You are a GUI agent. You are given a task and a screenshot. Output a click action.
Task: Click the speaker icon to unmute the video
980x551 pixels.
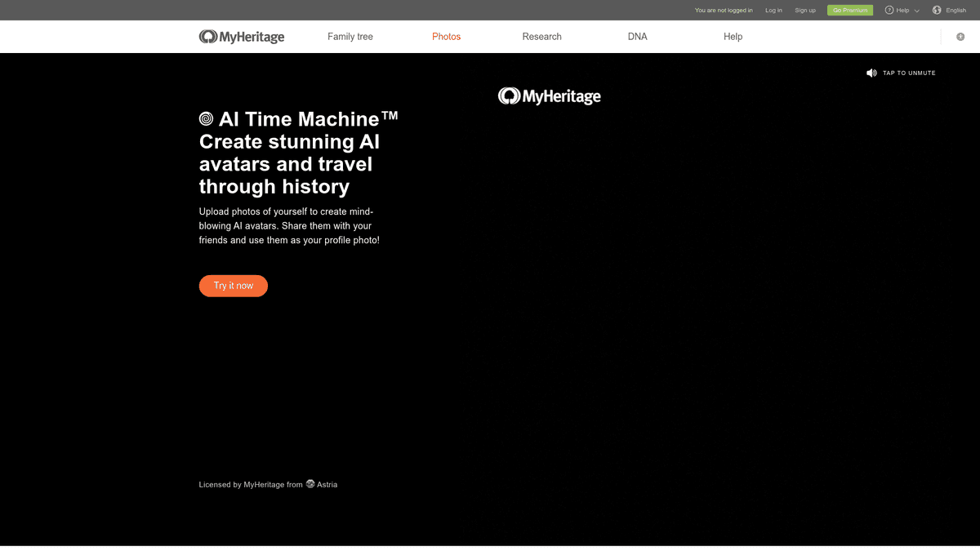point(871,73)
